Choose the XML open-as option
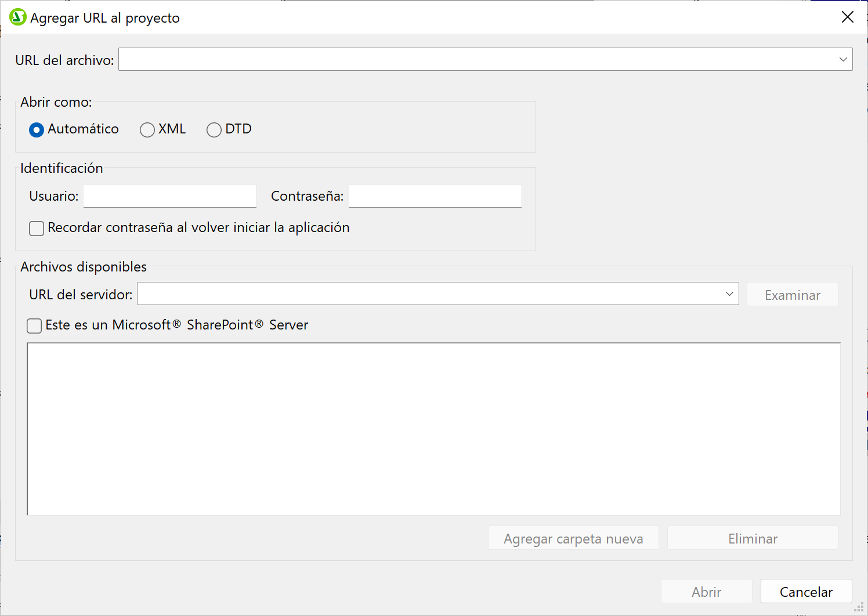Viewport: 868px width, 616px height. 147,130
